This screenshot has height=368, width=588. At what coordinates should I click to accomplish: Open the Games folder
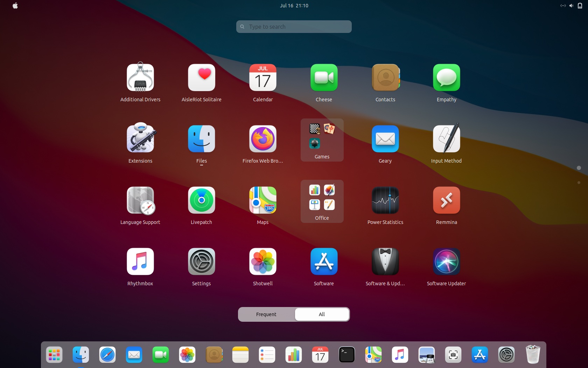click(322, 140)
